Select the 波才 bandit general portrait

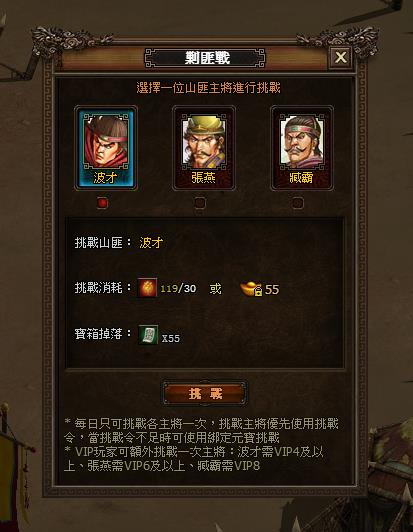106,148
